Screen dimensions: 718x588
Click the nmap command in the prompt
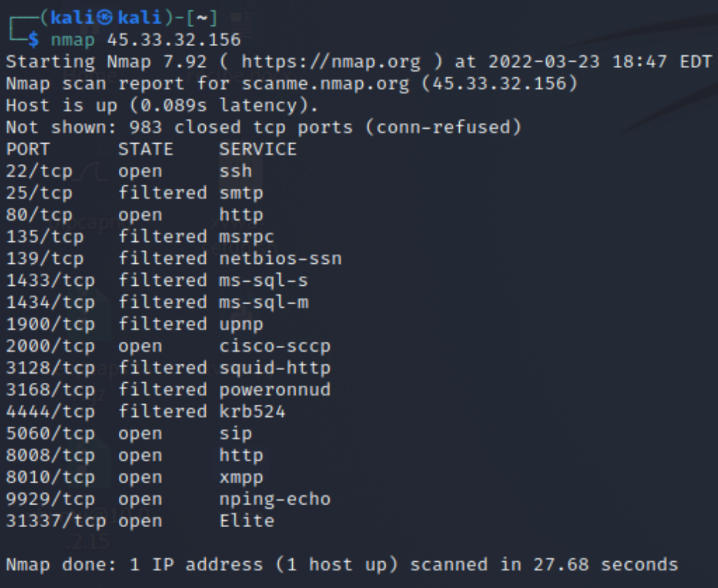click(73, 40)
